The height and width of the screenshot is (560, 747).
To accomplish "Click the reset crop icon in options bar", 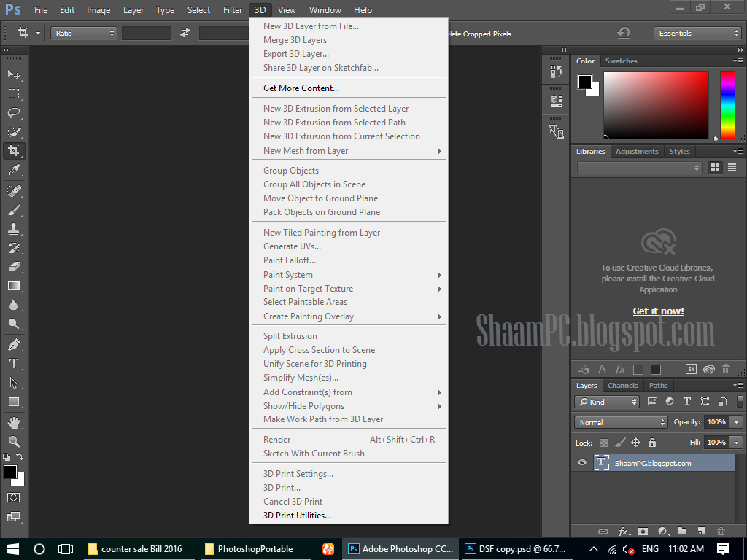I will click(624, 33).
